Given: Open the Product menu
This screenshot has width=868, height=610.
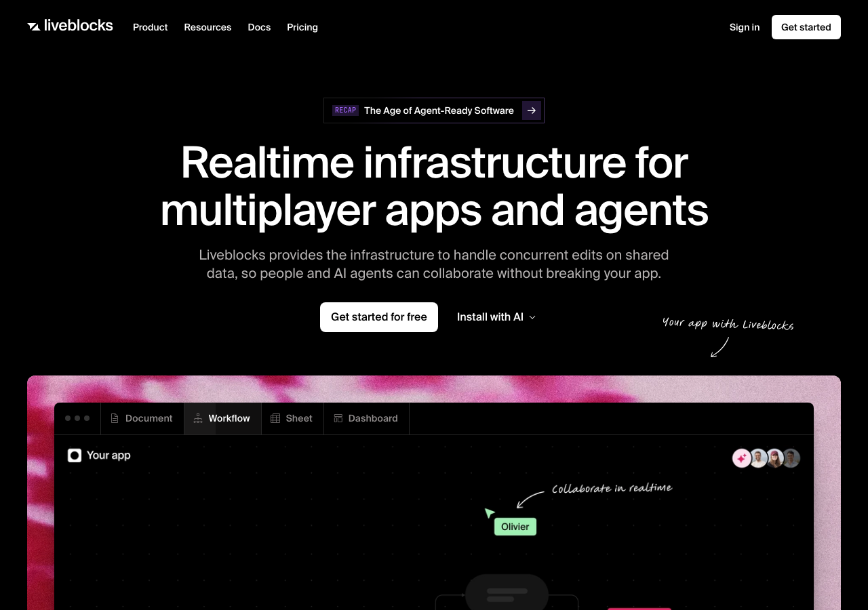Looking at the screenshot, I should tap(151, 27).
